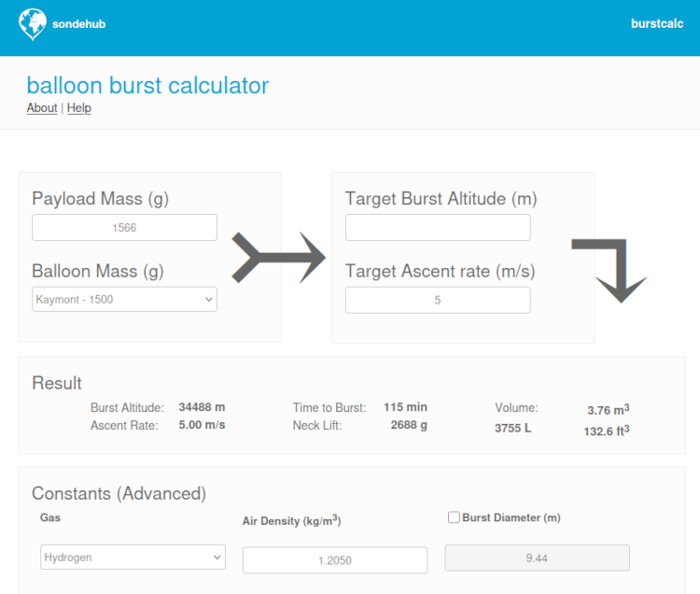Open the burstcalc menu item
This screenshot has height=594, width=700.
tap(657, 23)
